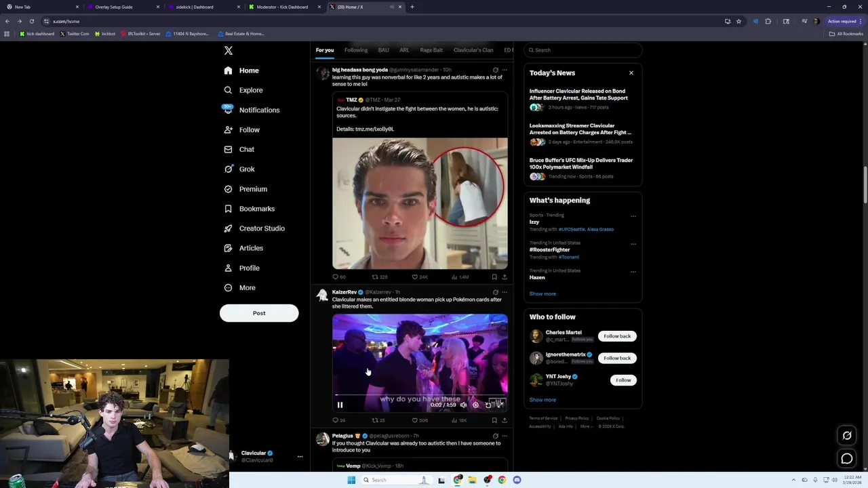
Task: Toggle fullscreen on the video player
Action: click(500, 405)
